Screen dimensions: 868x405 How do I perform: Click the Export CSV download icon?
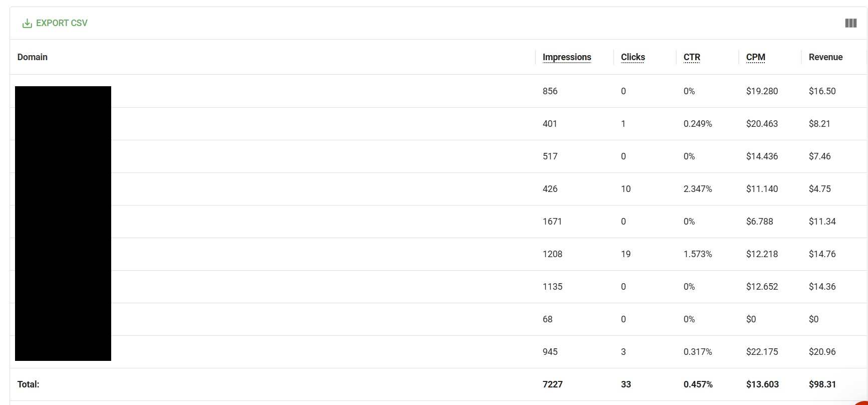[27, 23]
